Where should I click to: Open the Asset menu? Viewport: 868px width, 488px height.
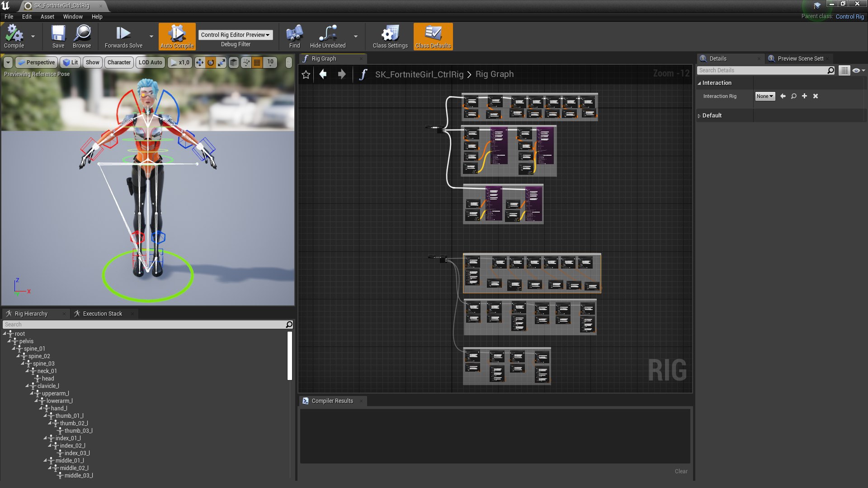tap(47, 17)
